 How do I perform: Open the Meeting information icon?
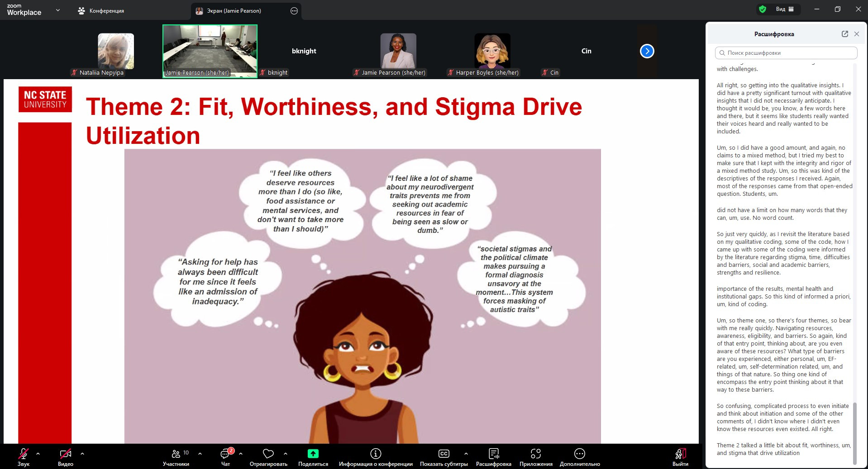[376, 454]
